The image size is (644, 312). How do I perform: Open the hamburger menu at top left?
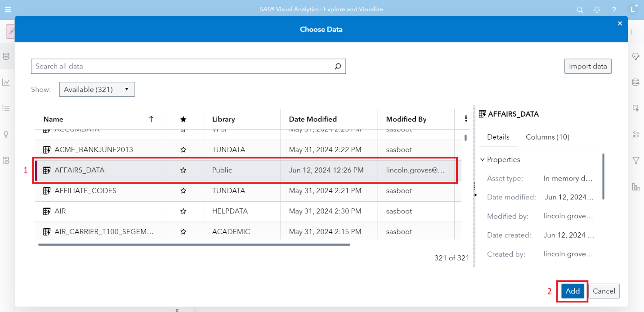click(x=8, y=9)
